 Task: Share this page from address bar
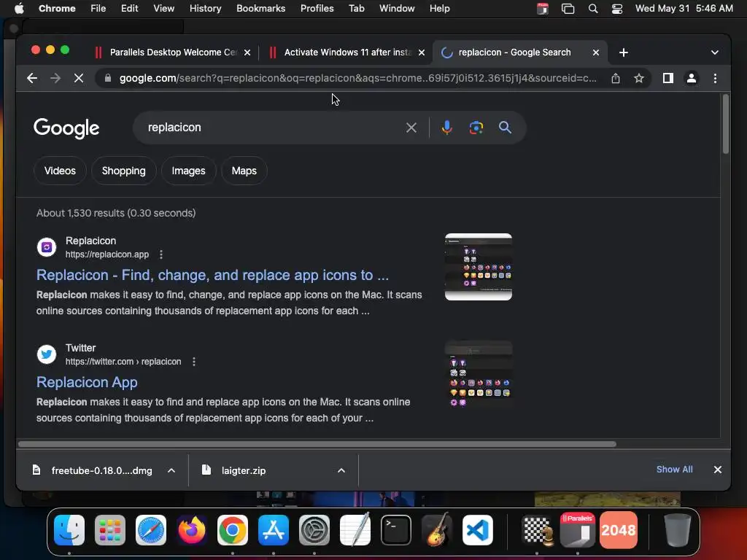coord(616,78)
